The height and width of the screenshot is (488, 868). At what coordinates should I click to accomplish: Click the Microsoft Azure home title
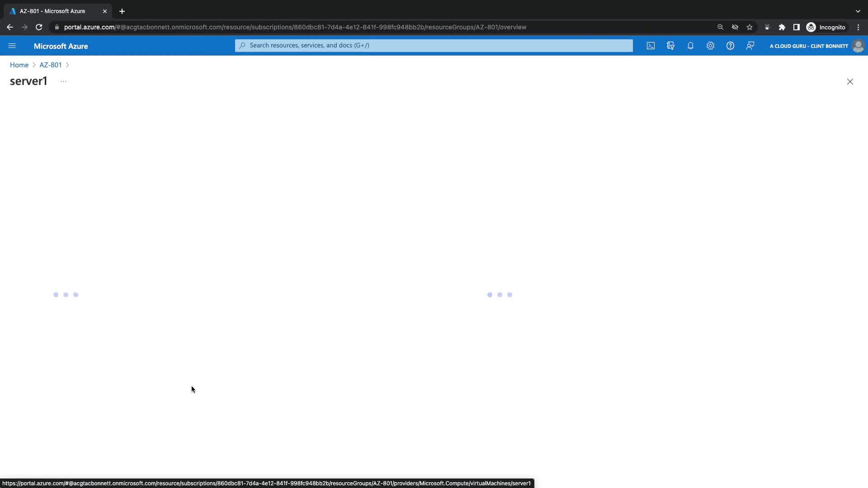61,46
